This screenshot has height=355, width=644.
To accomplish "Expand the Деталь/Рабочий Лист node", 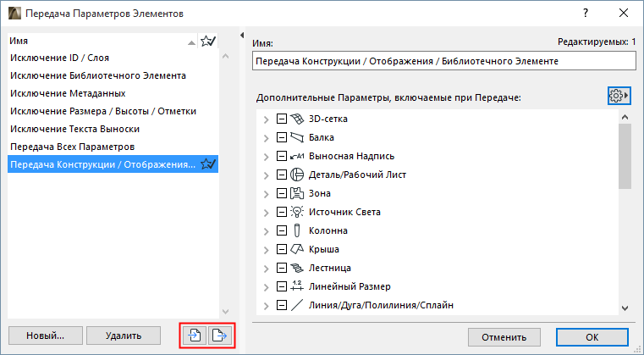I will (x=267, y=175).
